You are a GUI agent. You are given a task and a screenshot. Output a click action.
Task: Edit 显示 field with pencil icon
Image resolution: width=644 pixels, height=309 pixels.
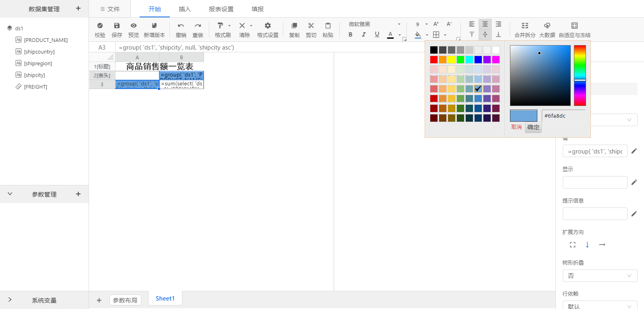pyautogui.click(x=634, y=182)
